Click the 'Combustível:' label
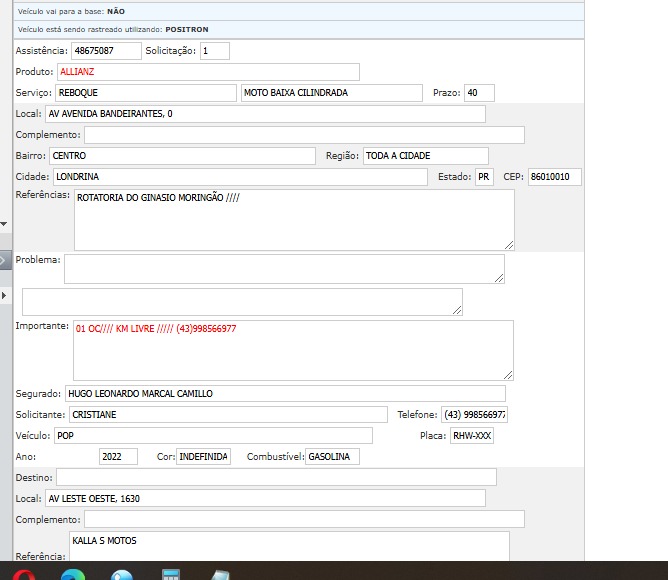668x580 pixels. (276, 456)
